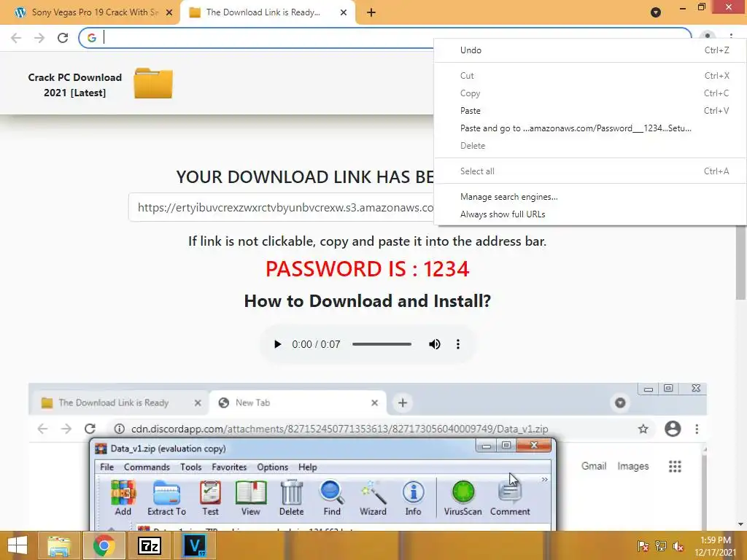Open Commands menu in Data_v1.zip window
The height and width of the screenshot is (560, 747).
(147, 467)
